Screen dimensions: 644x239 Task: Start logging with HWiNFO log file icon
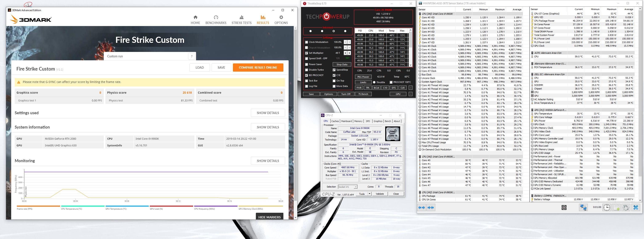pos(616,207)
